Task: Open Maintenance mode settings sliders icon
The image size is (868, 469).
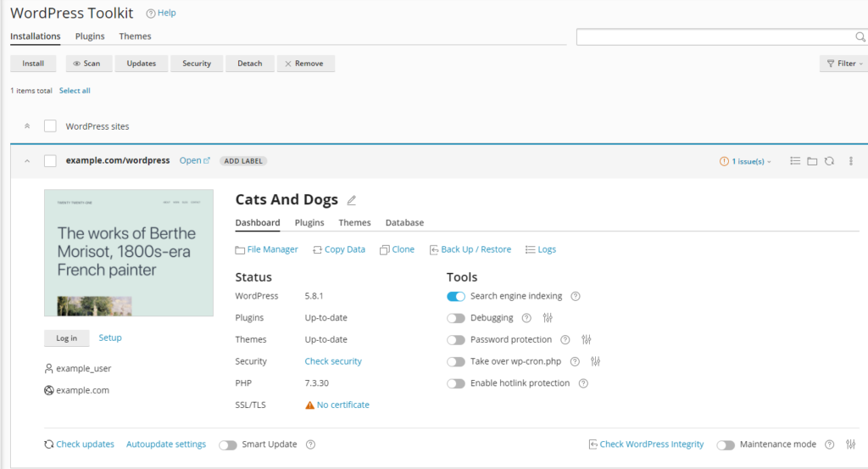Action: (851, 444)
